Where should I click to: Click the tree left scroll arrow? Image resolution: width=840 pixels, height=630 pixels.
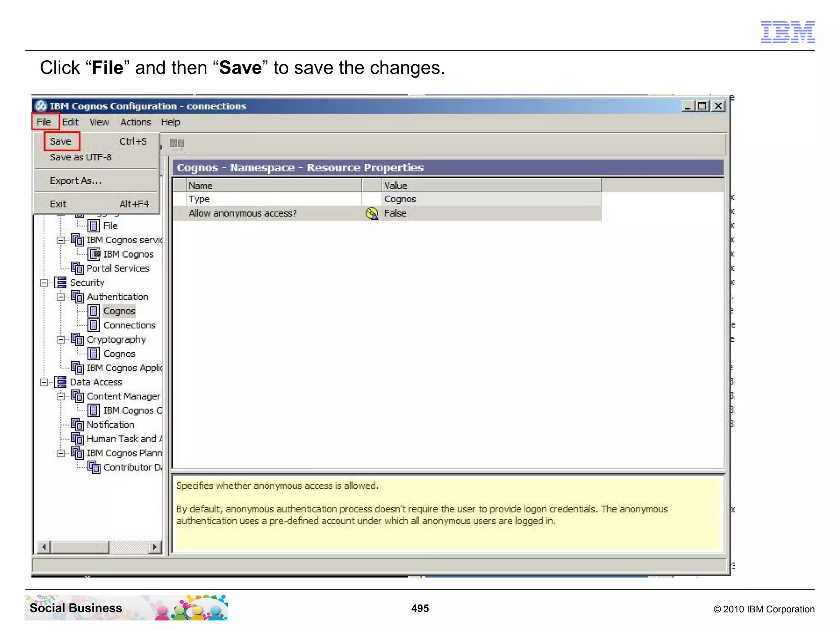coord(44,547)
